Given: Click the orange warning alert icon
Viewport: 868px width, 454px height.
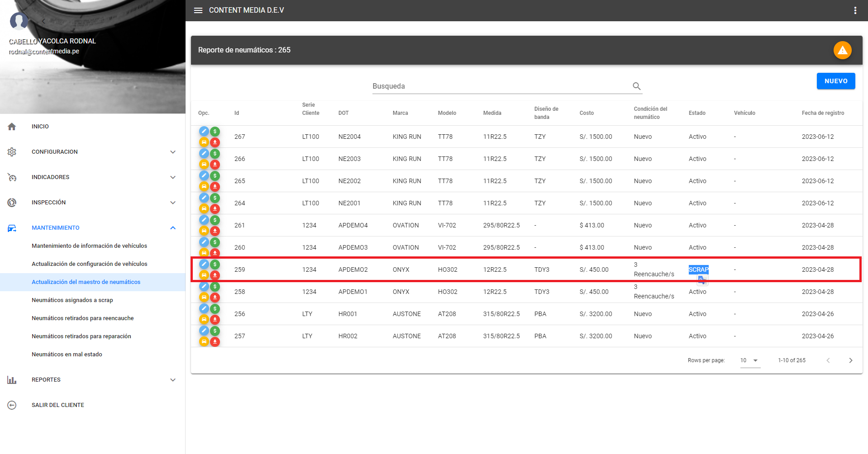Looking at the screenshot, I should click(x=842, y=50).
